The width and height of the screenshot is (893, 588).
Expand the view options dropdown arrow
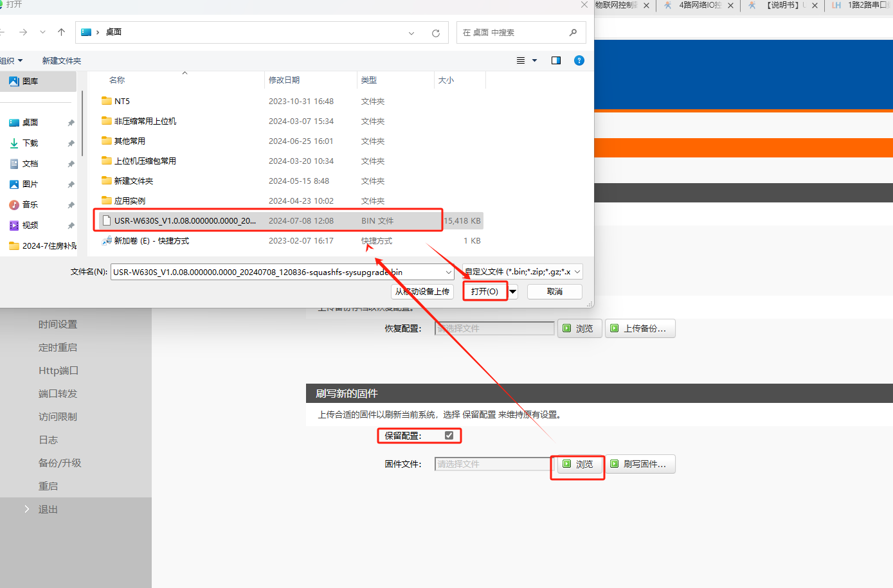tap(534, 60)
